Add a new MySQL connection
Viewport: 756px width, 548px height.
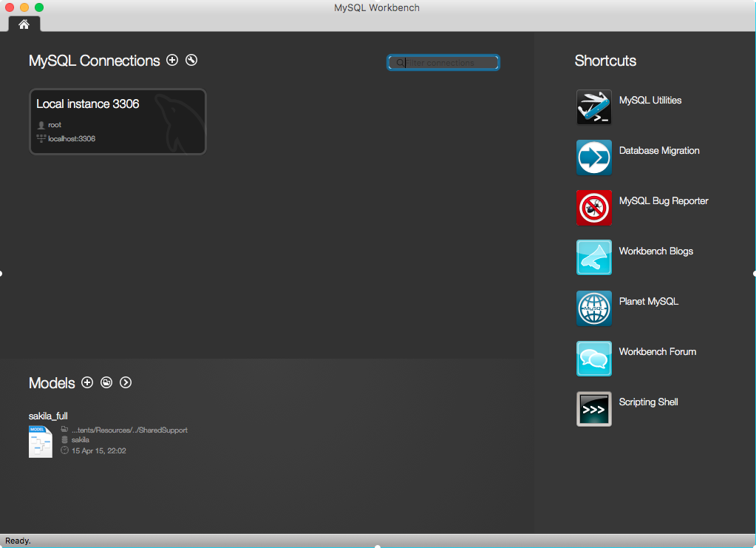click(172, 60)
